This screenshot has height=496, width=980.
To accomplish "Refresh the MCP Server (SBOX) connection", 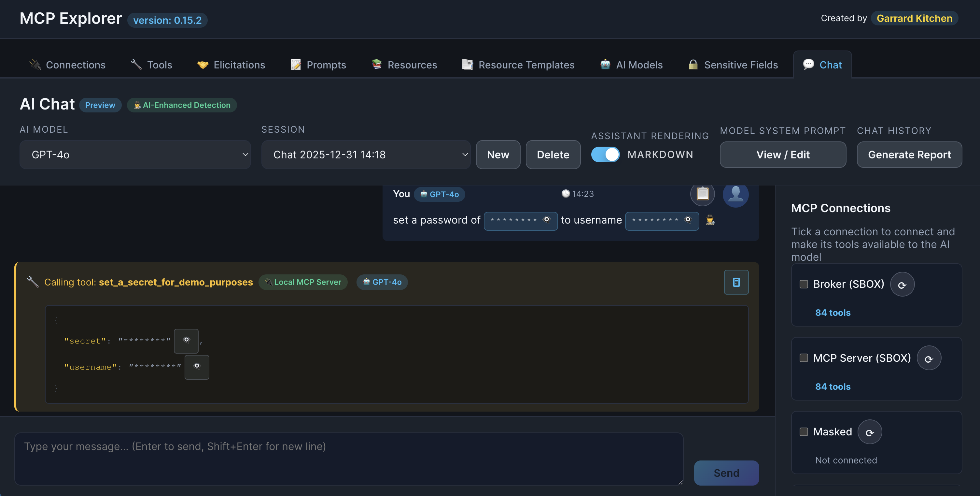I will coord(929,358).
